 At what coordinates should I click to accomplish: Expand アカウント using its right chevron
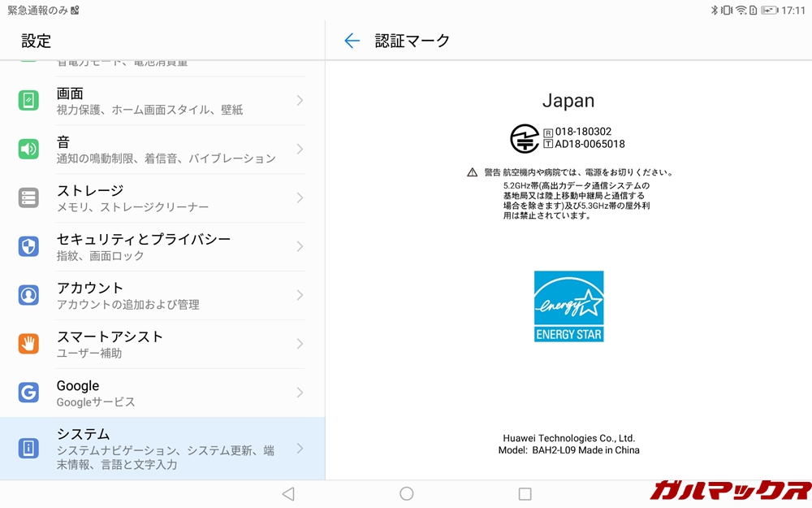coord(301,295)
